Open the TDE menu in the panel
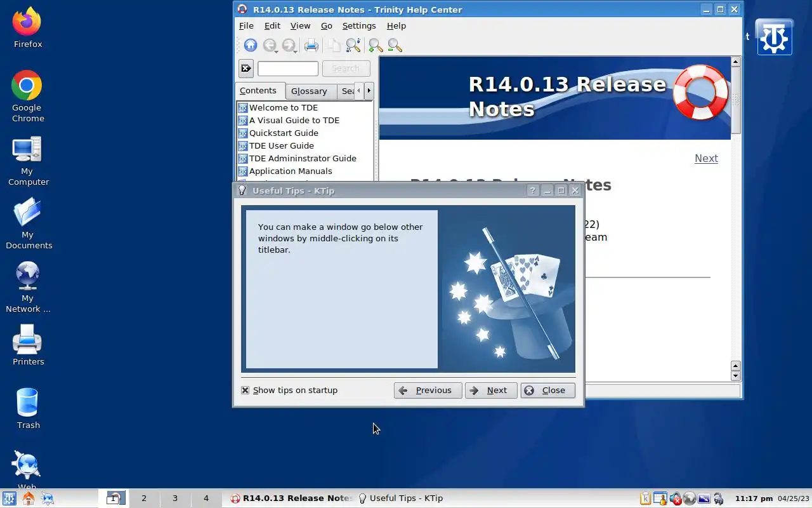 tap(9, 498)
